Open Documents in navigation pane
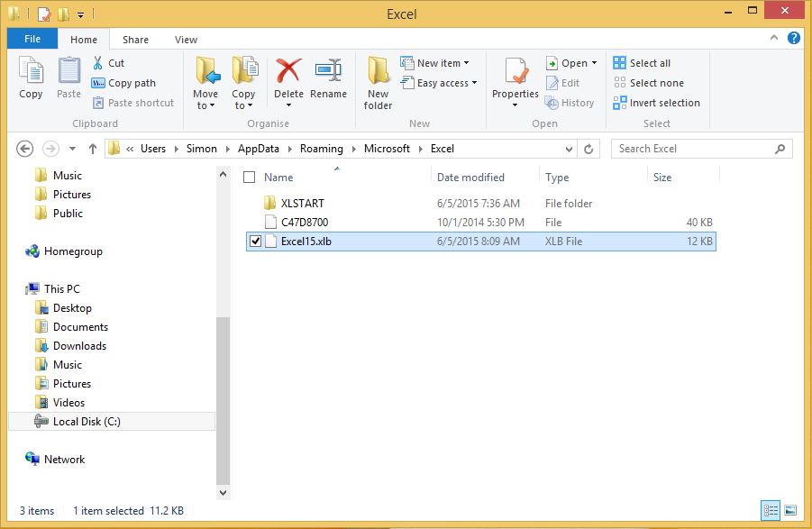The image size is (812, 529). (x=71, y=327)
